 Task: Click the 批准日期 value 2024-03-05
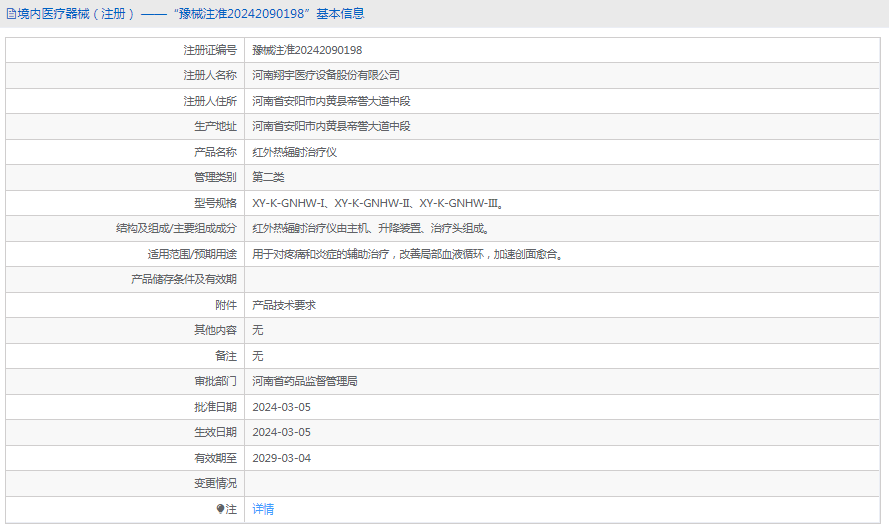pos(282,407)
